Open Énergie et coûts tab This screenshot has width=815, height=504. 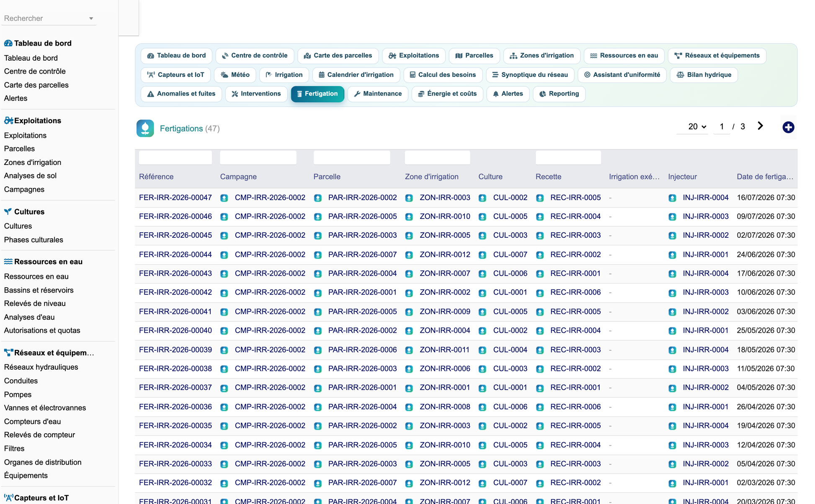pyautogui.click(x=447, y=94)
